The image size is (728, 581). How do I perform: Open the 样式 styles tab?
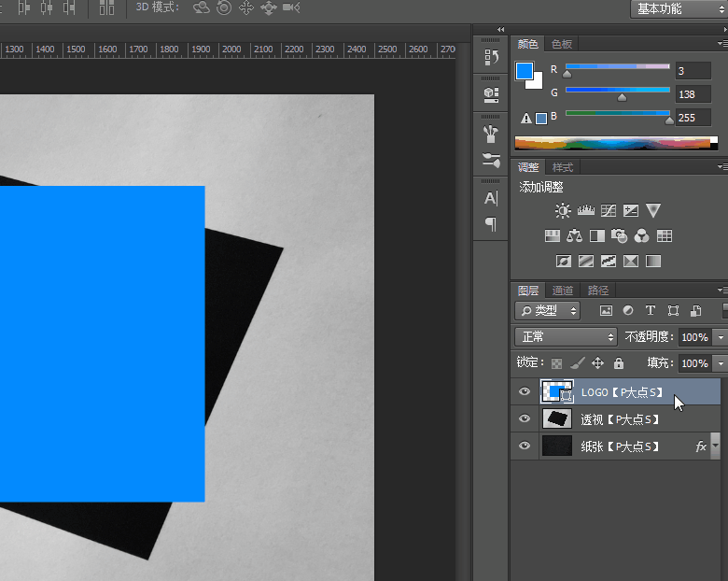coord(563,167)
